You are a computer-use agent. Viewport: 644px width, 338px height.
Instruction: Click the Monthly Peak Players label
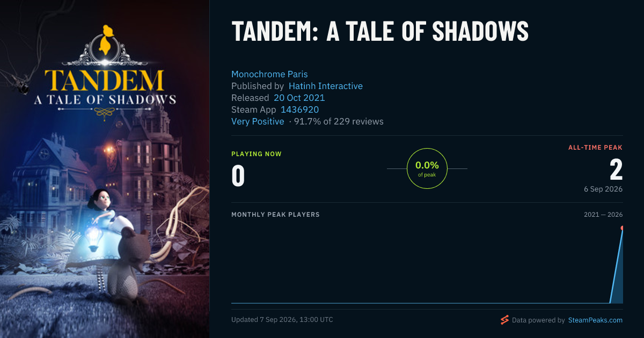(x=275, y=215)
